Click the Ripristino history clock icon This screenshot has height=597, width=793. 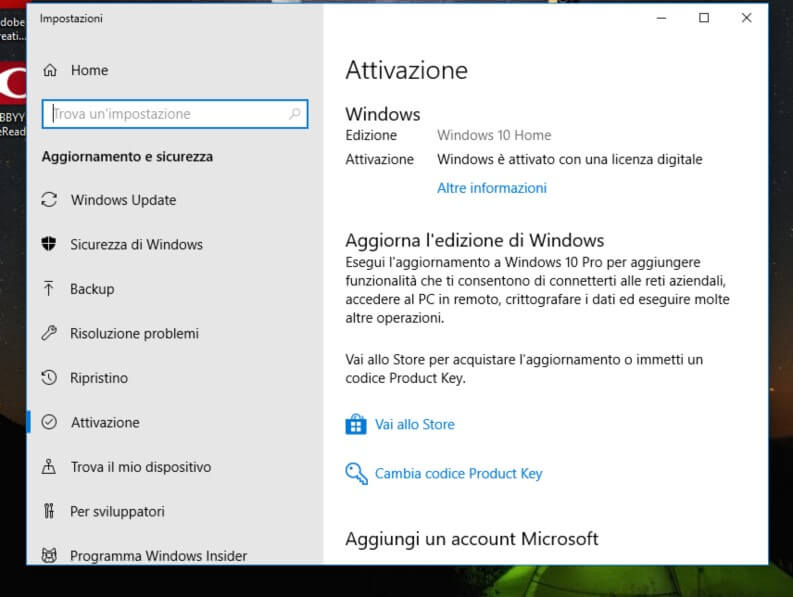coord(49,377)
